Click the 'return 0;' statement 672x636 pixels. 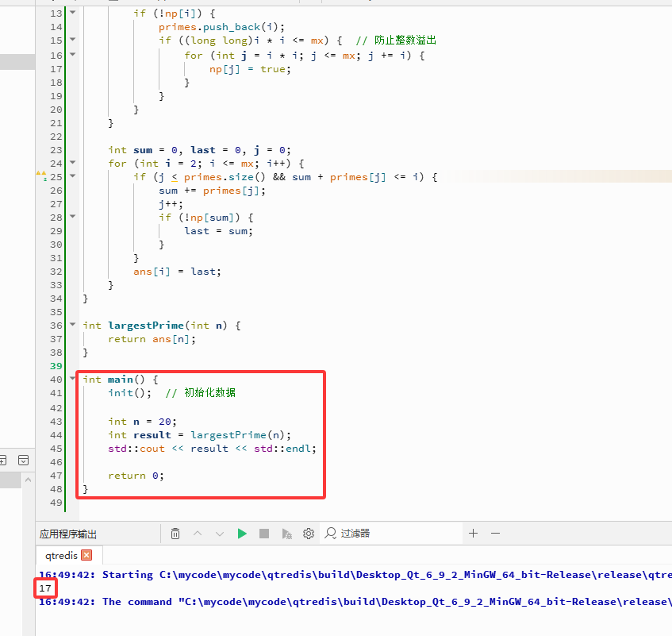coord(136,476)
